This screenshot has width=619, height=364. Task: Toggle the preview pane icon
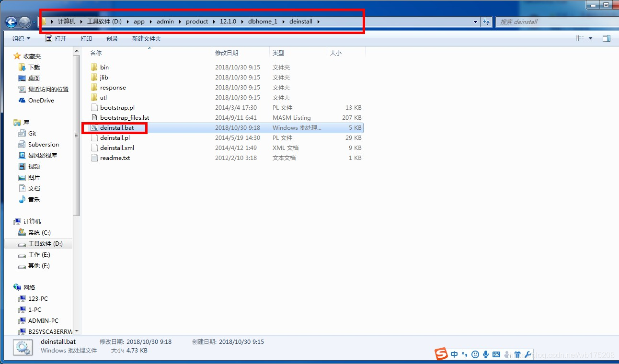tap(607, 38)
